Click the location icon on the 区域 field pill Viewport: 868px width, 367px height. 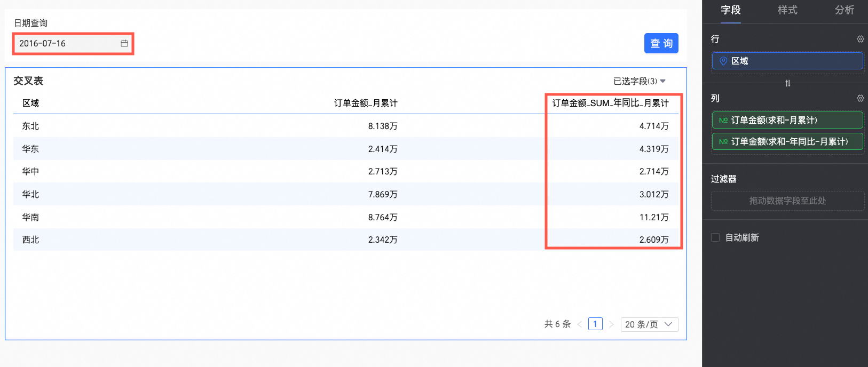click(x=723, y=61)
